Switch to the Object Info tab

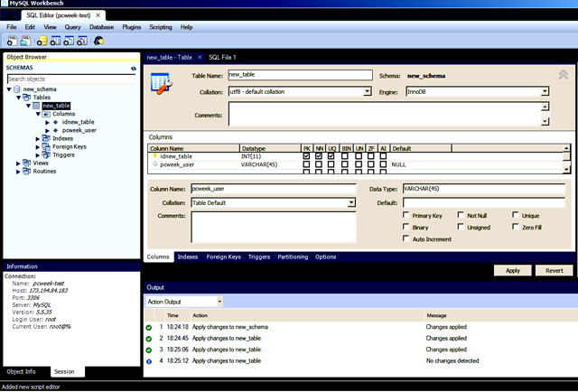[21, 371]
